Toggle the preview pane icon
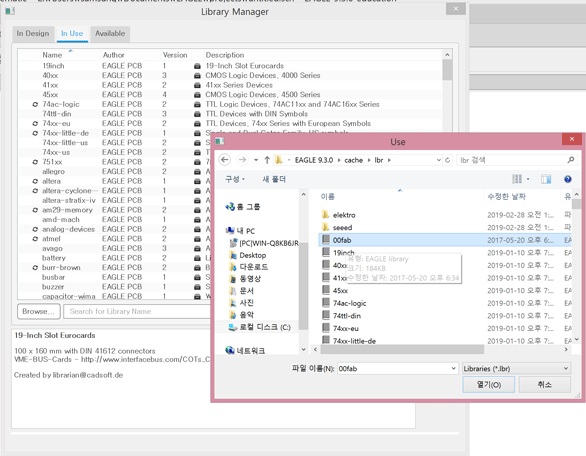 546,179
